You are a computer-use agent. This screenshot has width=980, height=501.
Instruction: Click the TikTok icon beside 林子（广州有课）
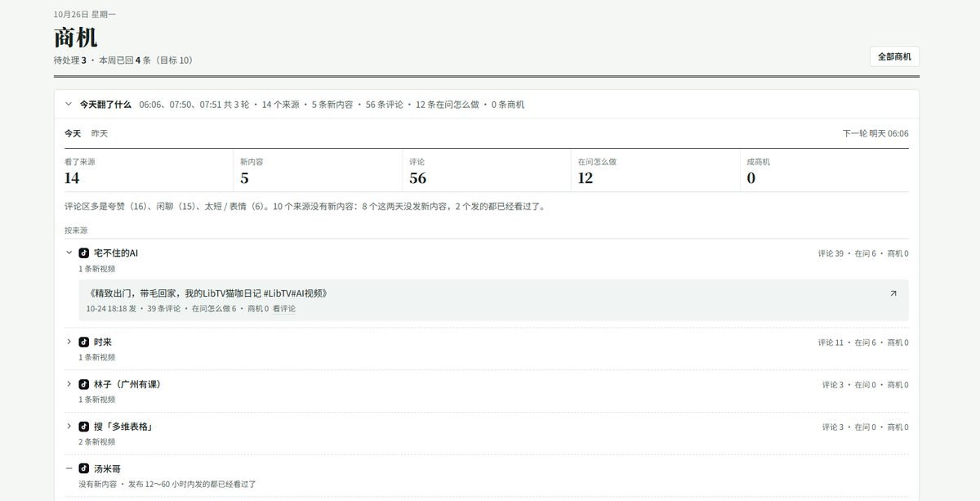click(x=83, y=384)
